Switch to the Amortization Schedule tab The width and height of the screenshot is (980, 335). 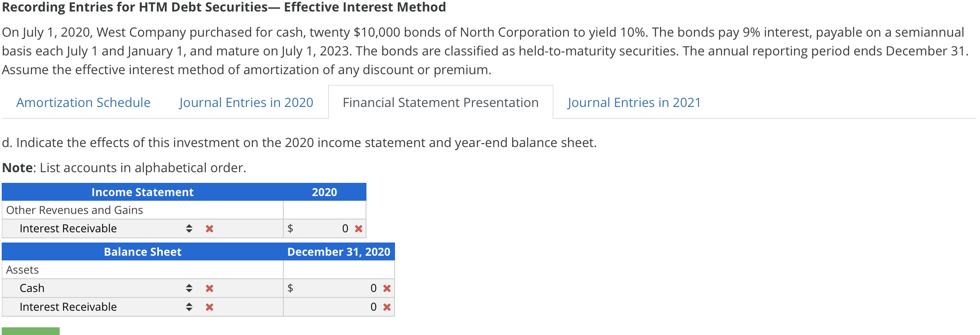point(83,102)
